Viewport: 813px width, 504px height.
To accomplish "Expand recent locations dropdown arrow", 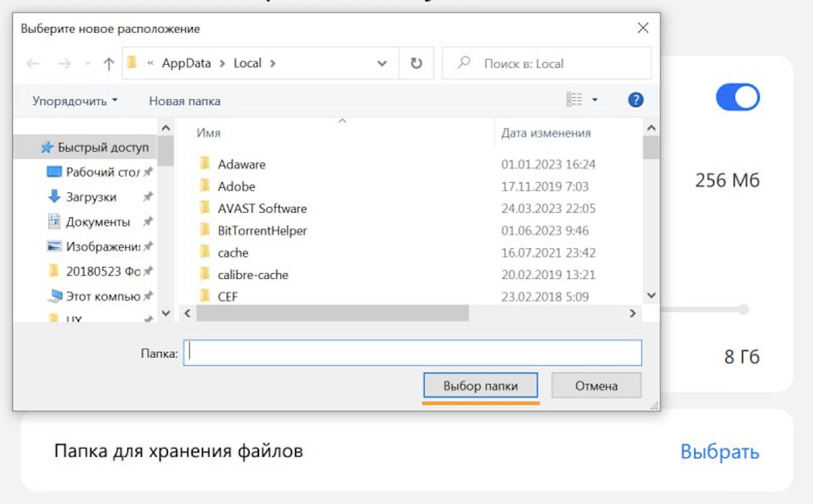I will 87,63.
